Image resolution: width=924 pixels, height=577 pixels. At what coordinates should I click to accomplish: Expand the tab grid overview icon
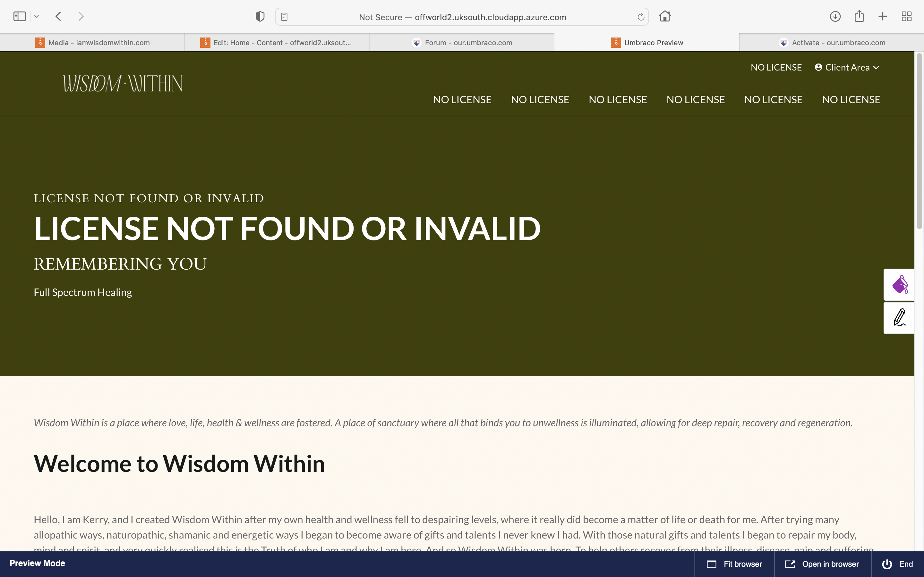906,16
